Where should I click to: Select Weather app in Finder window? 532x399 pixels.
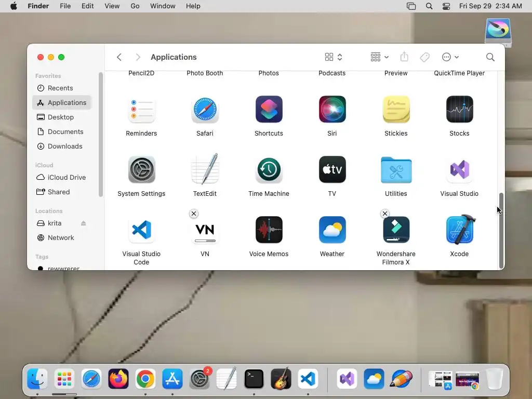[x=332, y=230]
